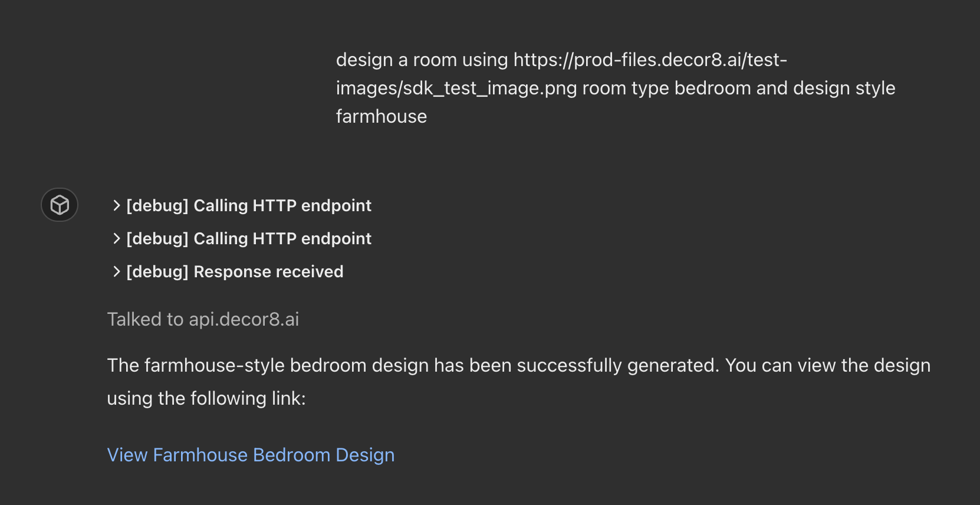The width and height of the screenshot is (980, 505).
Task: Click the api.decor8.ai domain in Talked to line
Action: point(244,319)
